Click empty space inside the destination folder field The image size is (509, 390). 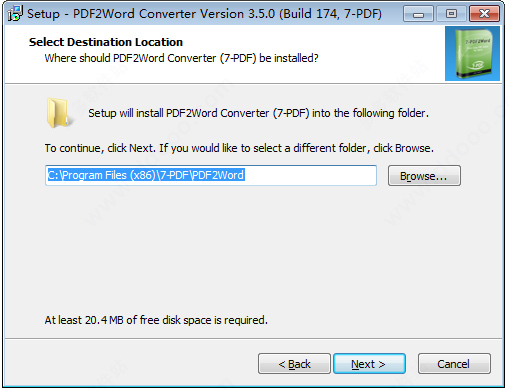coord(310,175)
